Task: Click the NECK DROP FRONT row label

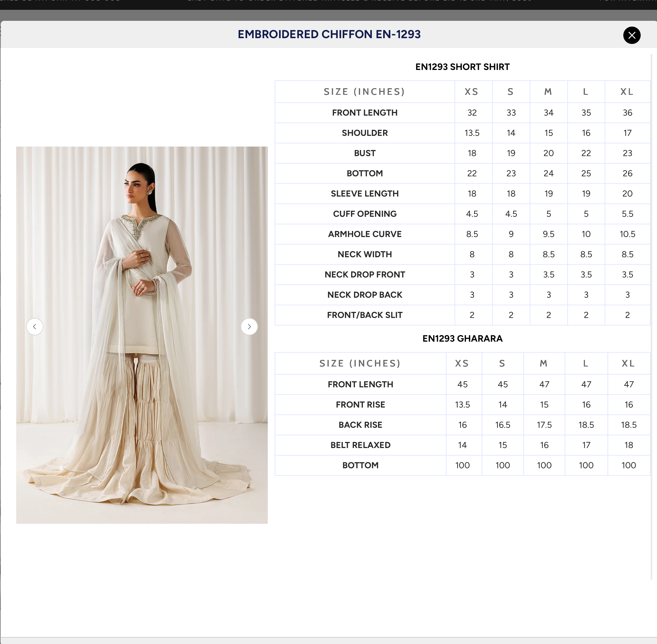Action: tap(365, 275)
